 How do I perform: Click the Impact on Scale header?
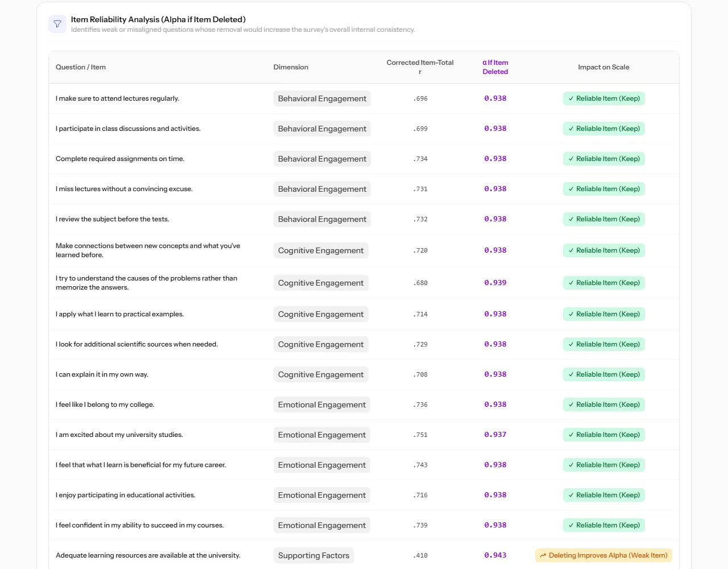[x=603, y=67]
